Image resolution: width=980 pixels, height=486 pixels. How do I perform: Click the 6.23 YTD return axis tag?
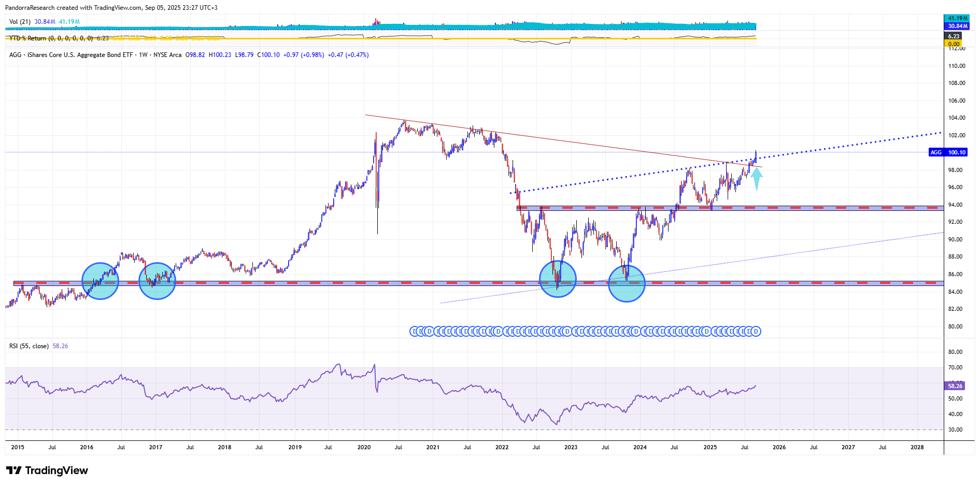click(954, 36)
